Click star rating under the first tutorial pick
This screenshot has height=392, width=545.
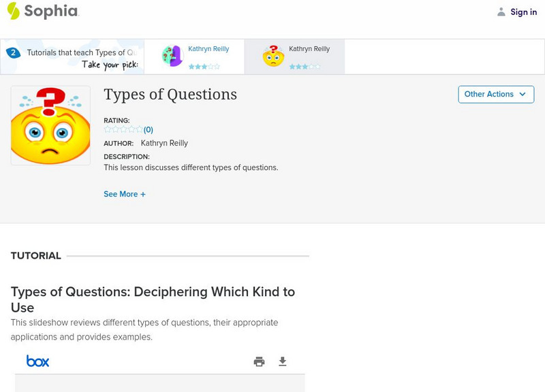click(x=204, y=67)
